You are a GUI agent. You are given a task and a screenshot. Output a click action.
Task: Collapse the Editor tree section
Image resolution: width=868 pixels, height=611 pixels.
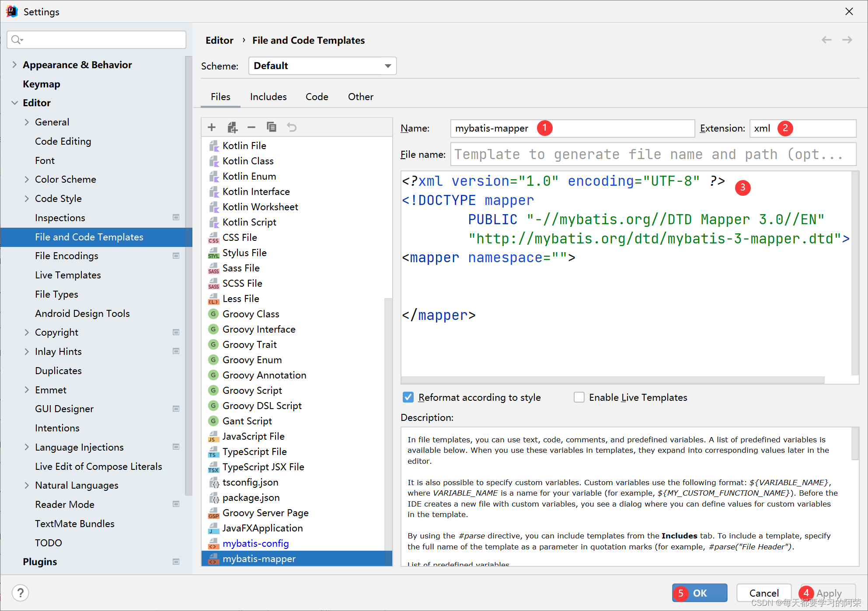click(14, 103)
